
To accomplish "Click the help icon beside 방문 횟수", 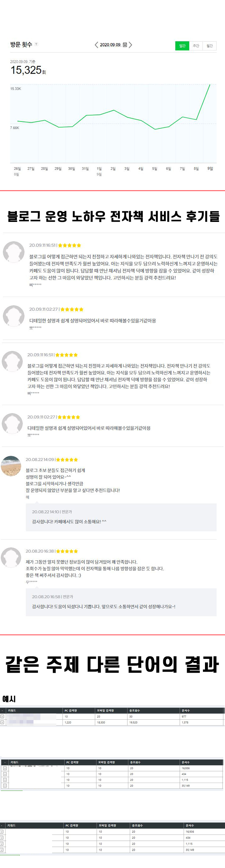I will pyautogui.click(x=36, y=44).
